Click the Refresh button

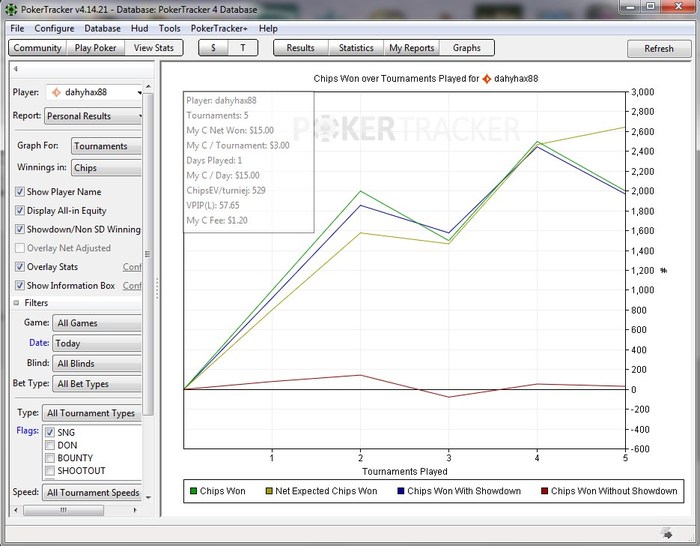(x=659, y=49)
